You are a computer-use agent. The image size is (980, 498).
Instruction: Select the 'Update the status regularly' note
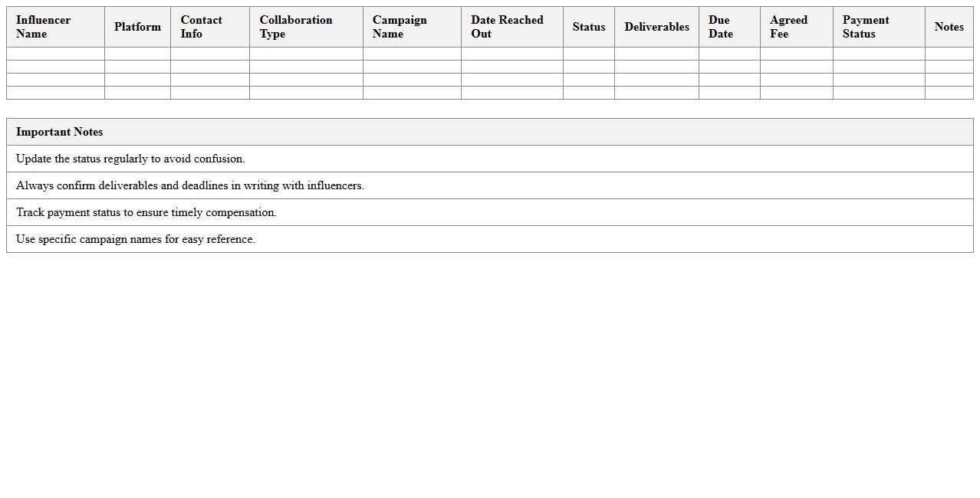pos(130,159)
